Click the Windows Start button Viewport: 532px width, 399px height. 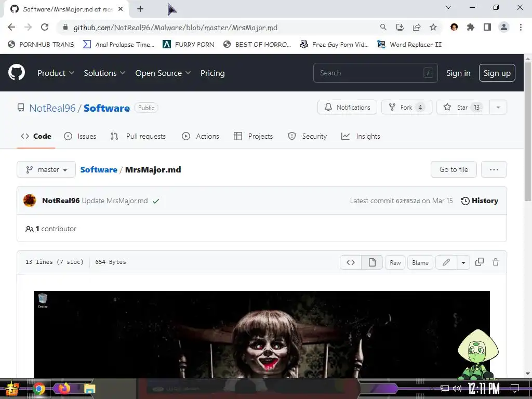coord(12,389)
